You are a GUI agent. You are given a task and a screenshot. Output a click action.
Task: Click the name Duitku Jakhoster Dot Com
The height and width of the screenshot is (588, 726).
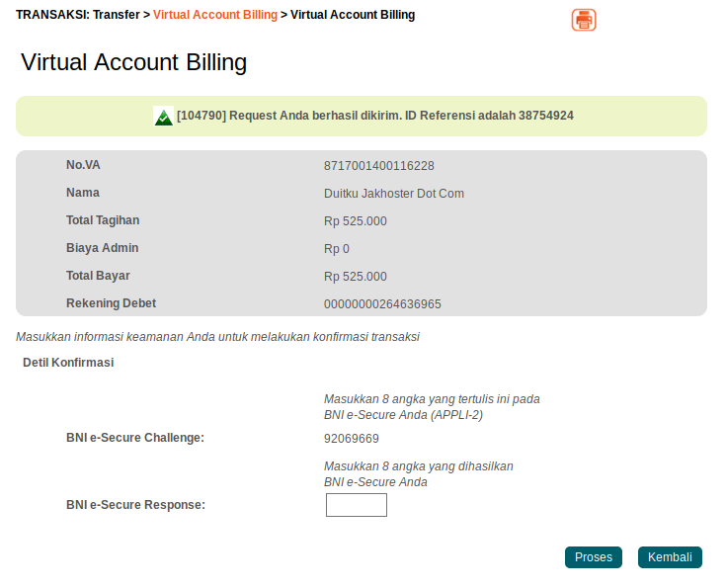[393, 194]
